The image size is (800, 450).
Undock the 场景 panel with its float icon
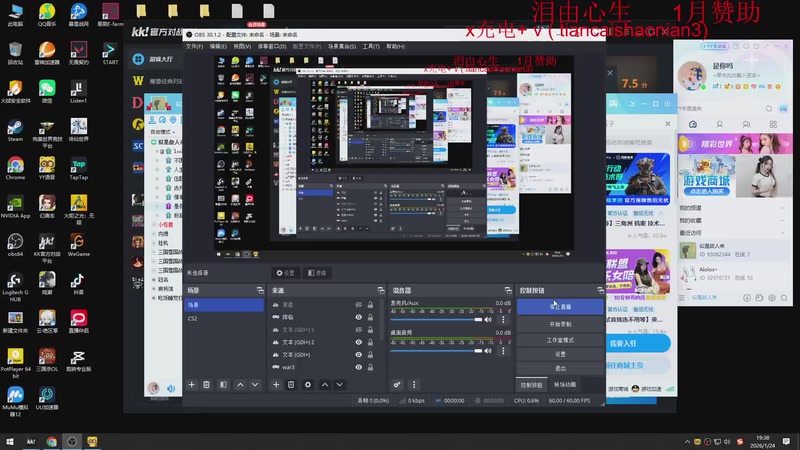[260, 290]
